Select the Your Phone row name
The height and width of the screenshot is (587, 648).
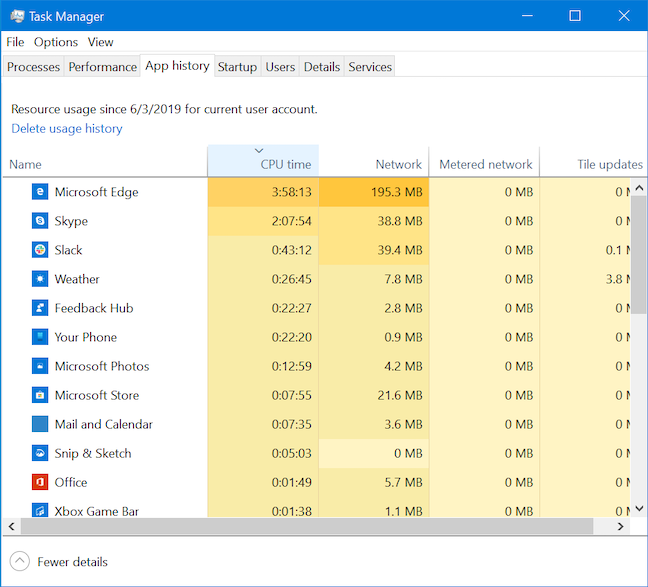[86, 337]
